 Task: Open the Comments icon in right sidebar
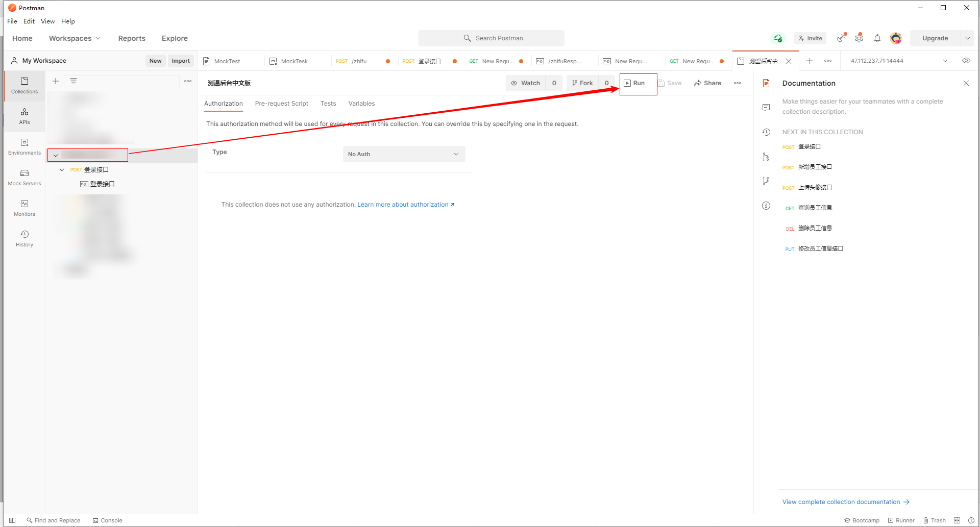pos(766,108)
